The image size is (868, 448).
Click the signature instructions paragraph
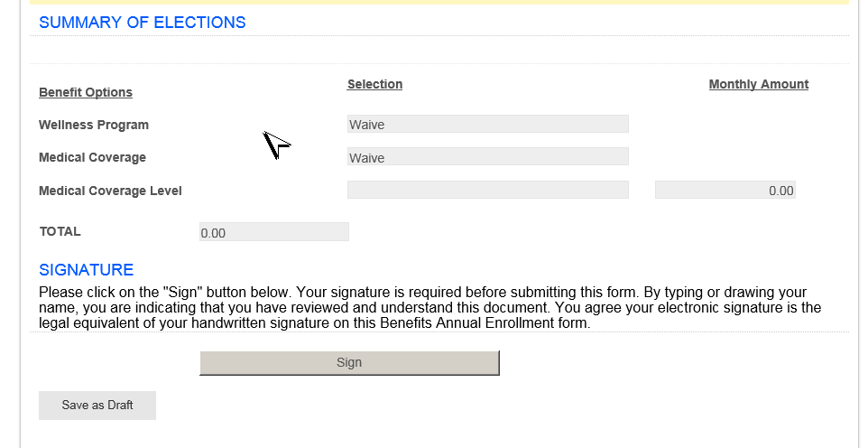429,307
